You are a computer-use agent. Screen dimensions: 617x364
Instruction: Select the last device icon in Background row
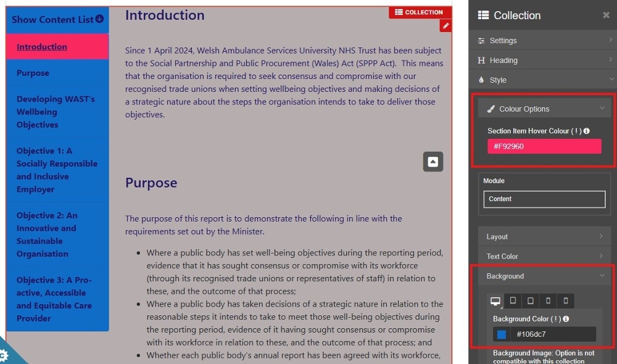click(565, 301)
